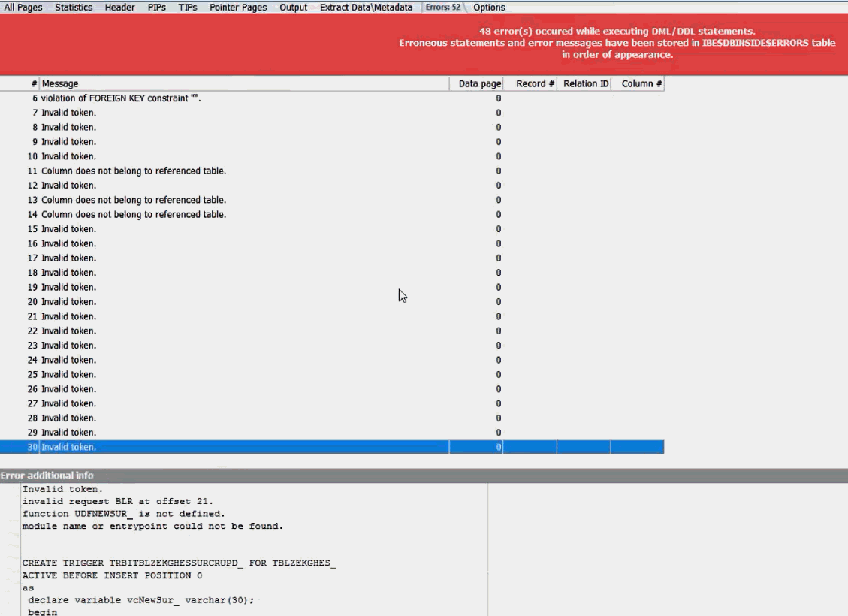The width and height of the screenshot is (848, 616).
Task: Select error row 23 'Invalid token.'
Action: (332, 346)
